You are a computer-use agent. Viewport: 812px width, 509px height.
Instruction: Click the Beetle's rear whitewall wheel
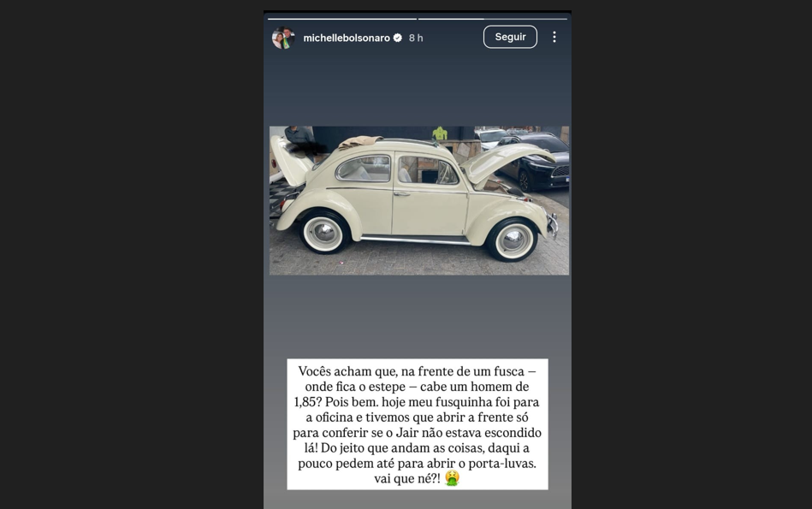click(x=324, y=233)
